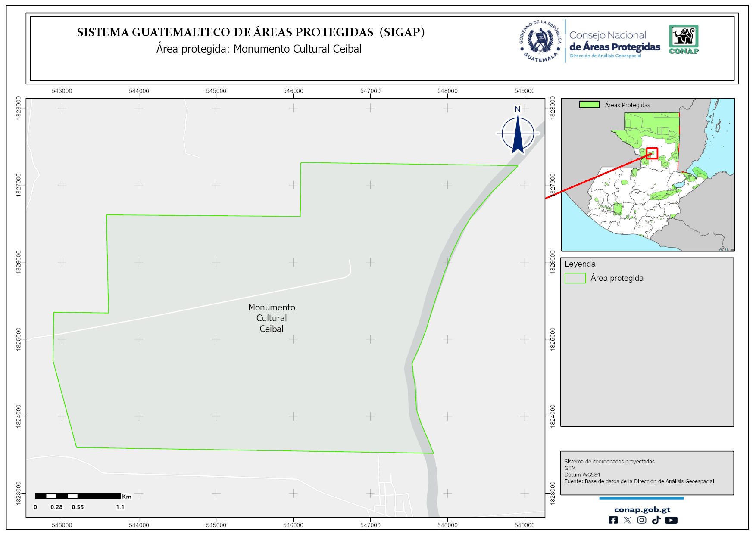The image size is (756, 534).
Task: Click the Área protegida: Monumento Cultural Ceibal subtitle
Action: [259, 49]
